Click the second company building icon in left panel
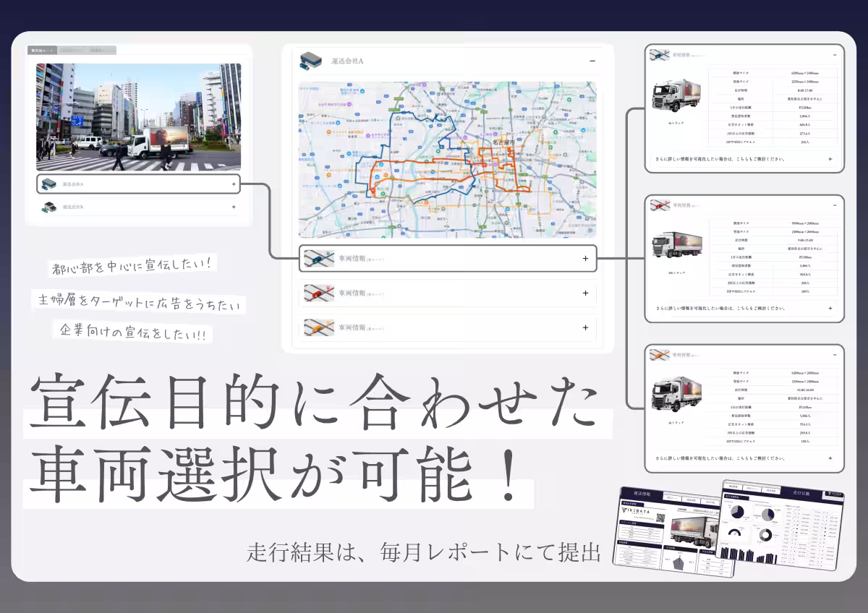Image resolution: width=868 pixels, height=613 pixels. coord(49,207)
